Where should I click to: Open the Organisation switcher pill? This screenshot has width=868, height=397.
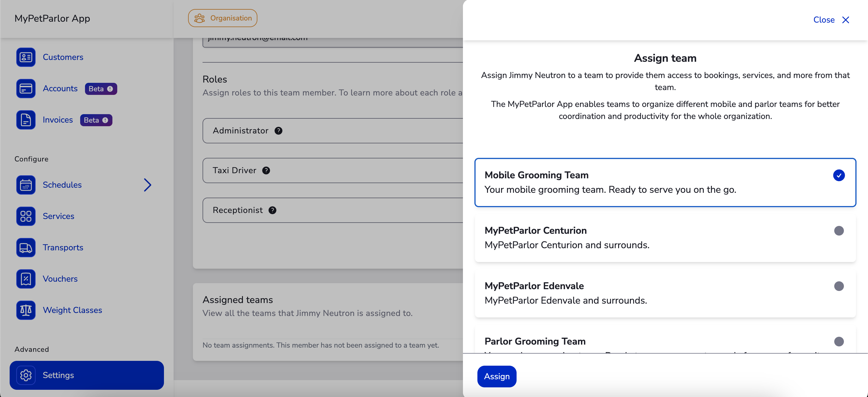(x=222, y=18)
